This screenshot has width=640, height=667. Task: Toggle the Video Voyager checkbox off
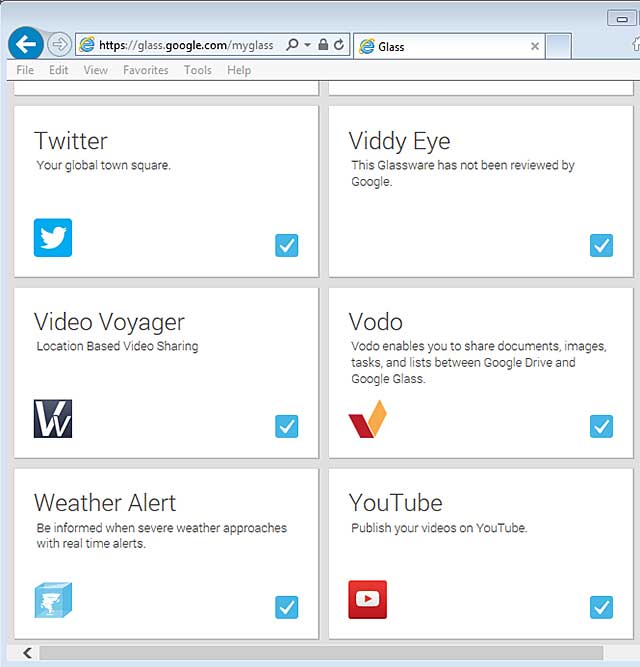(x=287, y=426)
